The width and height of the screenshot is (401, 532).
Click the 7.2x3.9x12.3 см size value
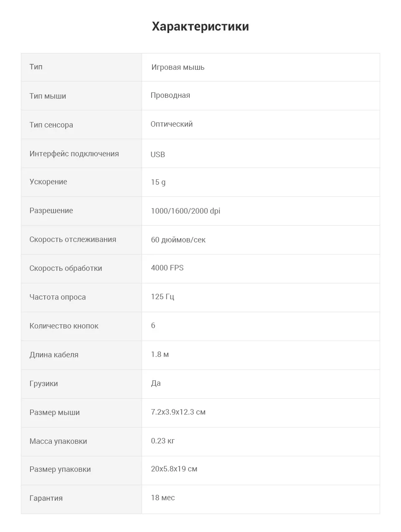point(178,412)
